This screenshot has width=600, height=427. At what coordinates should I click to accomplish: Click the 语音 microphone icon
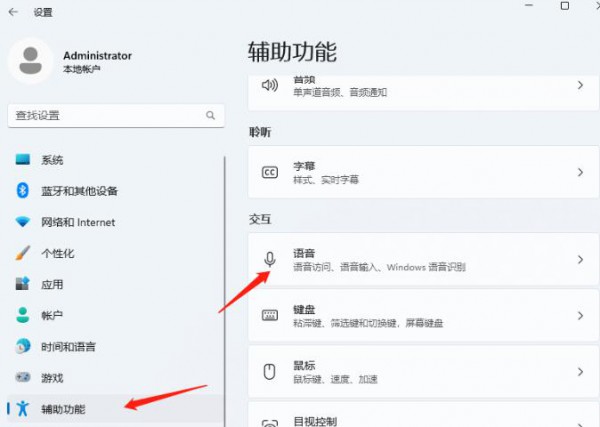point(269,260)
